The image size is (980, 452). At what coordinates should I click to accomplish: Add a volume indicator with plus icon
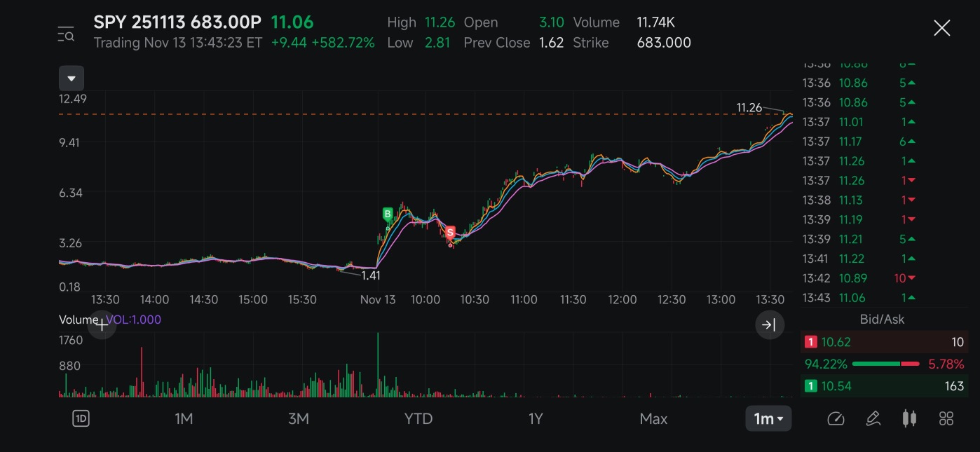coord(102,324)
